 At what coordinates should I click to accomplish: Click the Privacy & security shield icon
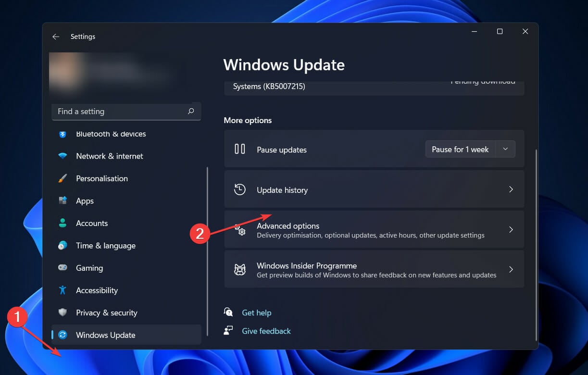point(63,312)
